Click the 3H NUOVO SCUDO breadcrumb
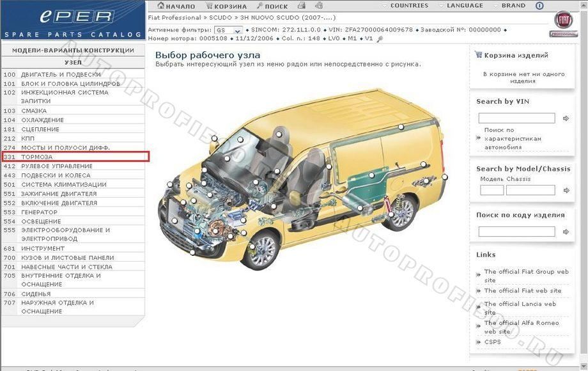Image resolution: width=588 pixels, height=371 pixels. [288, 18]
